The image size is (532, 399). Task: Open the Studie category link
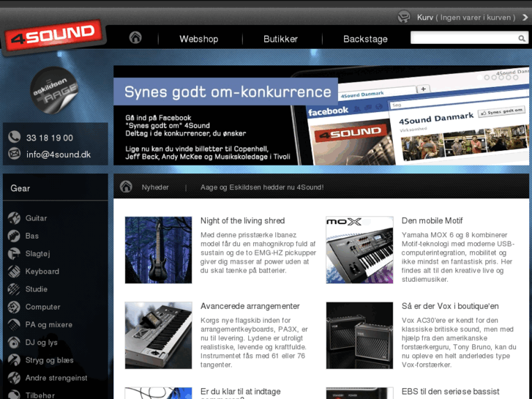[37, 289]
